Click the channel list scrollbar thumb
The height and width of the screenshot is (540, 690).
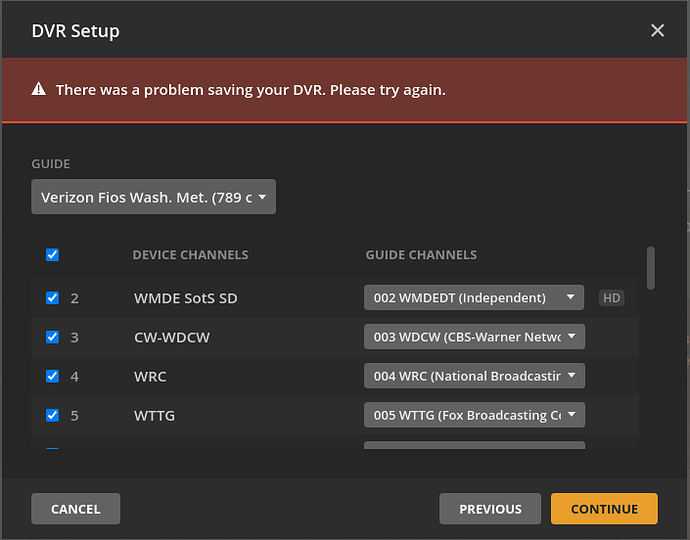coord(652,267)
